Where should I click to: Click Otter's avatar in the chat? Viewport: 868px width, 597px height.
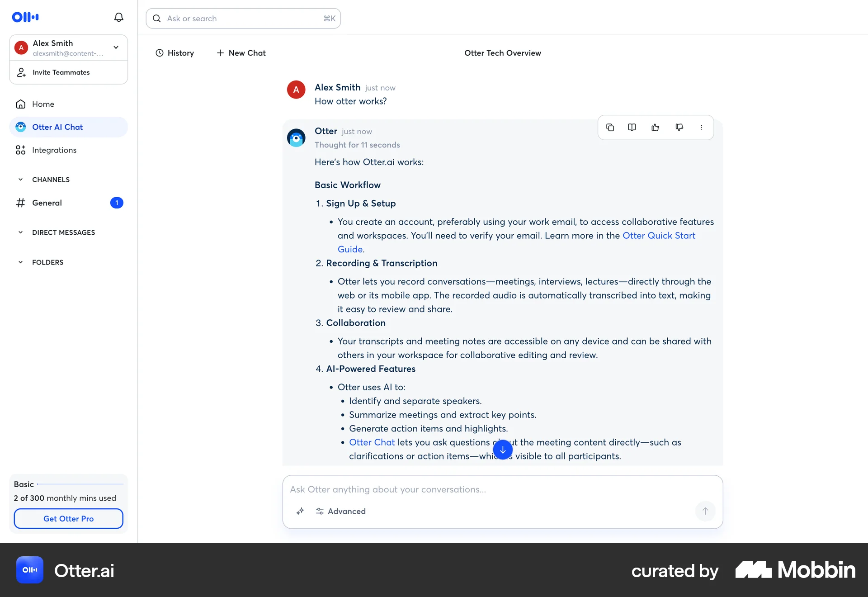tap(296, 138)
